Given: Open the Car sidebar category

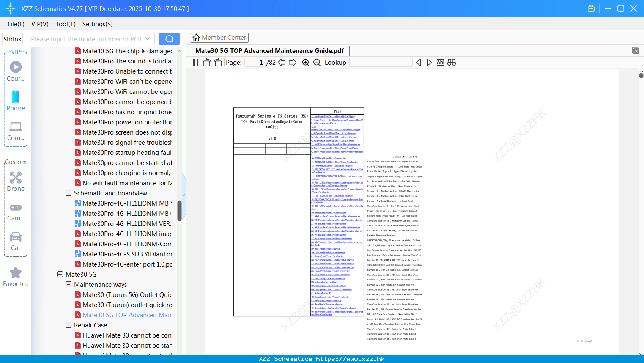Looking at the screenshot, I should [x=16, y=241].
